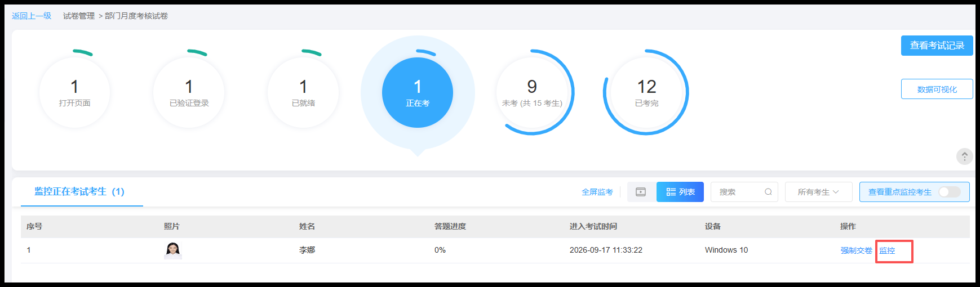Select the 未考 (共 15 考生) circle
The height and width of the screenshot is (287, 980).
[x=532, y=92]
